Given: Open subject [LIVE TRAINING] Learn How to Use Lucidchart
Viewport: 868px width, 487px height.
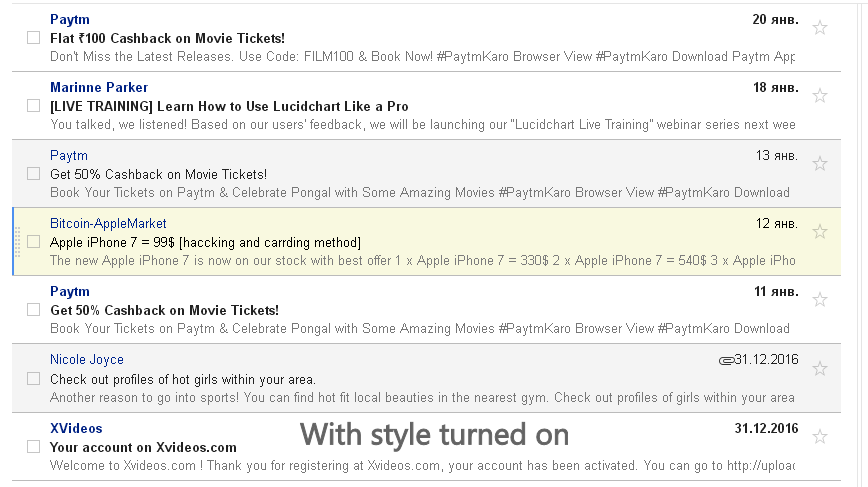Looking at the screenshot, I should (x=229, y=106).
